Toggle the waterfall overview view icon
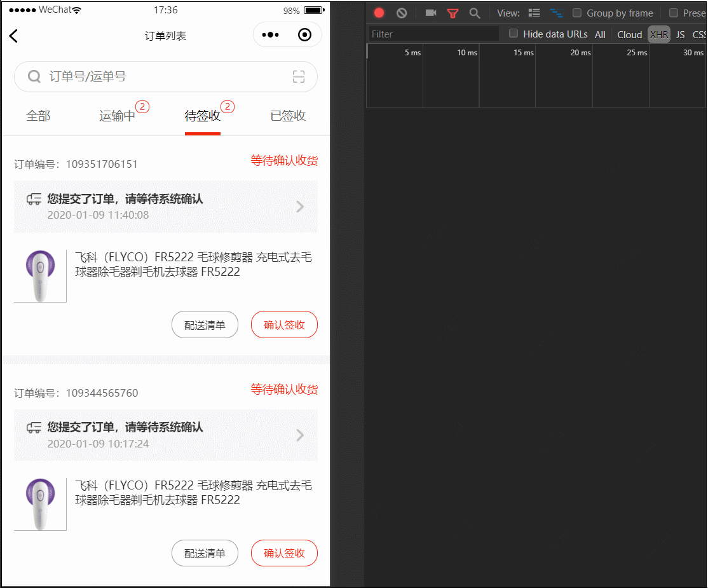 pos(556,13)
